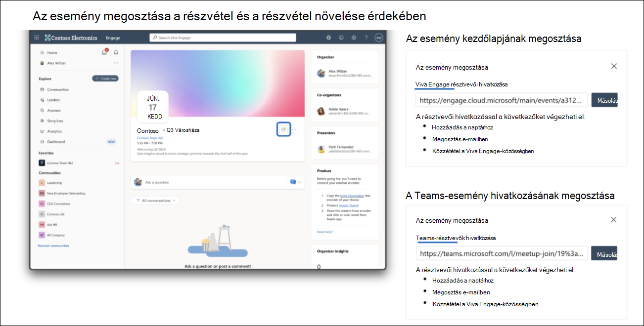Click the Discover communities link
644x326 pixels.
coord(53,245)
